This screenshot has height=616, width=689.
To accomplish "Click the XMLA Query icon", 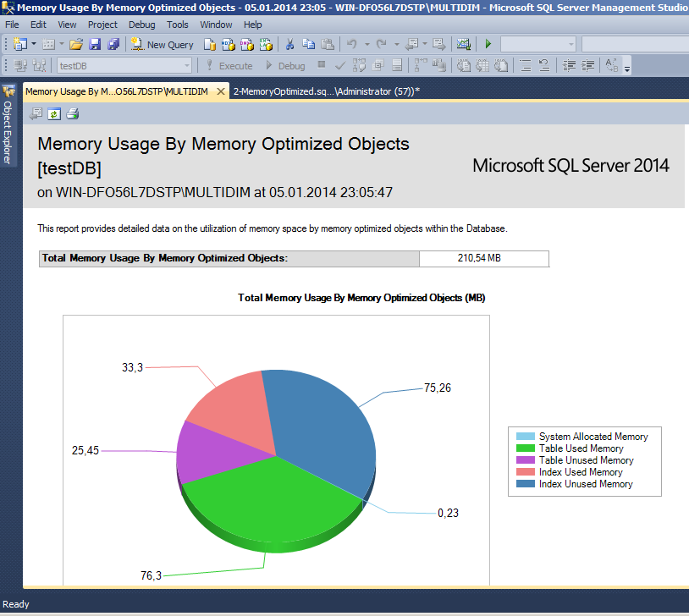I will [x=266, y=44].
